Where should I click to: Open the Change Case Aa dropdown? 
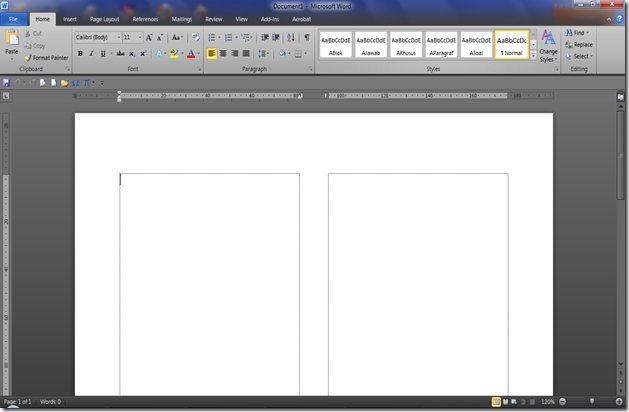177,37
